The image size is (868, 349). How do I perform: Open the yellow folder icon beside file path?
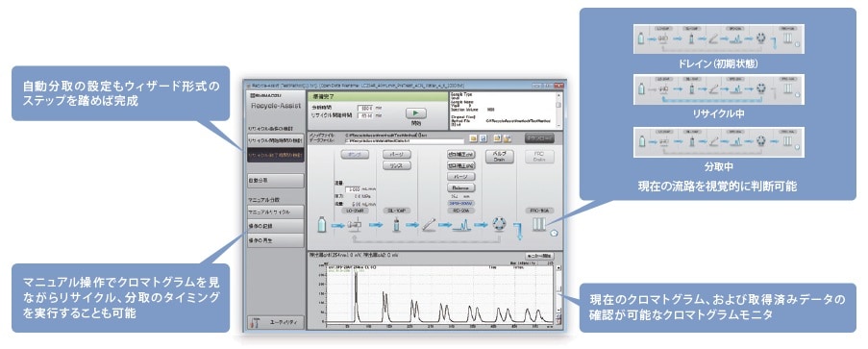click(x=473, y=137)
